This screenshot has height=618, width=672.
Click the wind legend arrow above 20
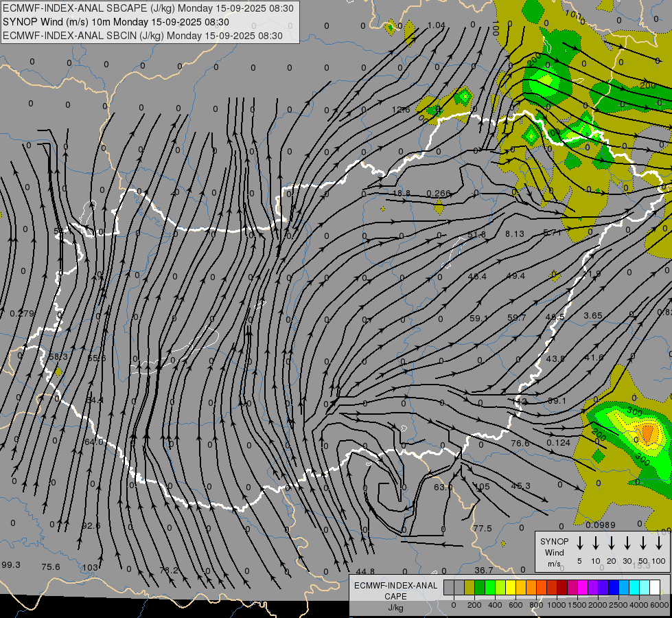click(x=611, y=542)
